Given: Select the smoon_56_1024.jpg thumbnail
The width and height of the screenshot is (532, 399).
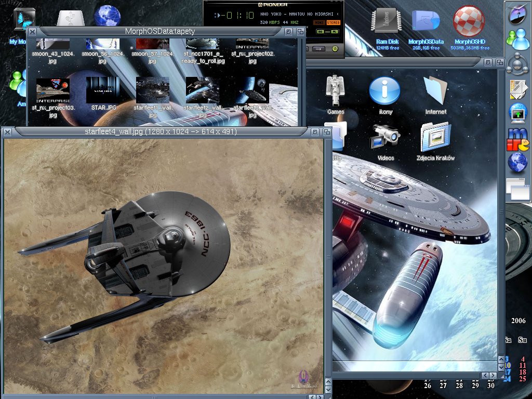Looking at the screenshot, I should pyautogui.click(x=102, y=44).
